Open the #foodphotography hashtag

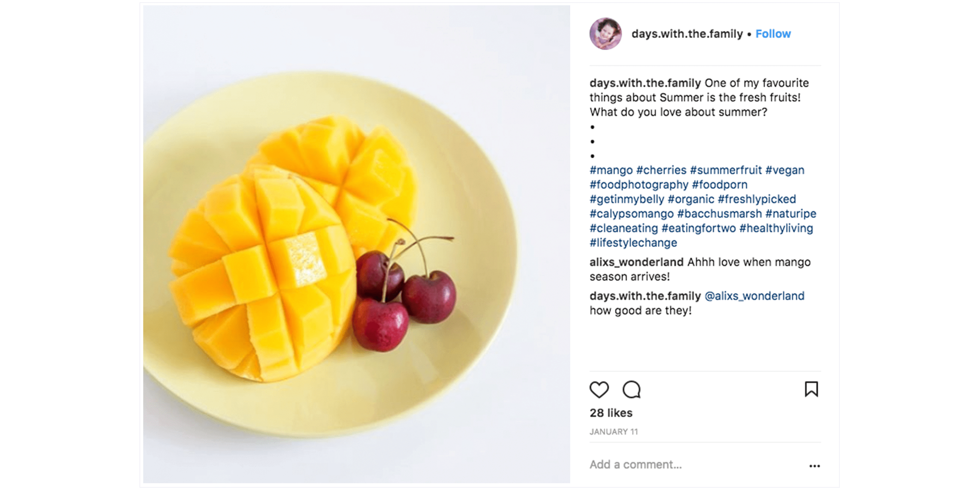[639, 185]
